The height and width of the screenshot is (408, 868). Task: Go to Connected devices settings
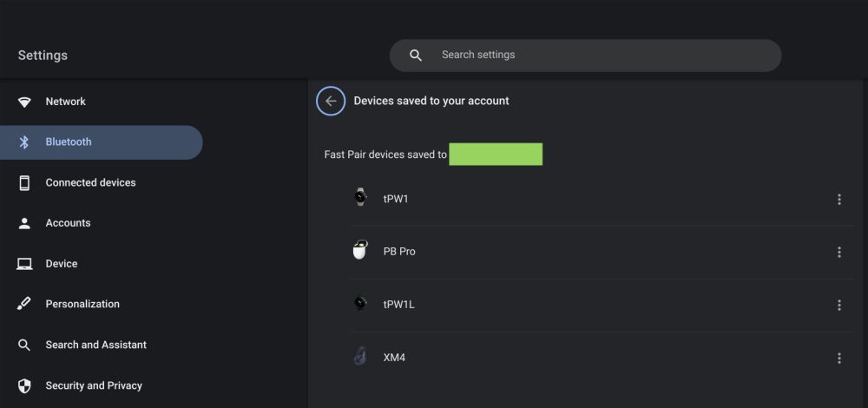(90, 183)
